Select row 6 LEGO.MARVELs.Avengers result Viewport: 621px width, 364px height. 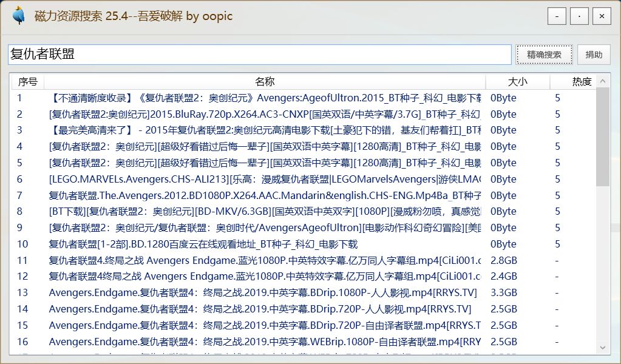coord(265,179)
